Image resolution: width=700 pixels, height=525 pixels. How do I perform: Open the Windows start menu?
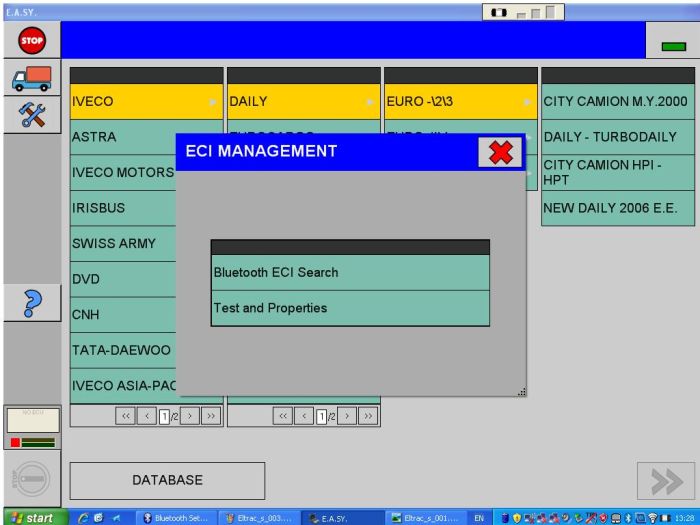click(36, 517)
